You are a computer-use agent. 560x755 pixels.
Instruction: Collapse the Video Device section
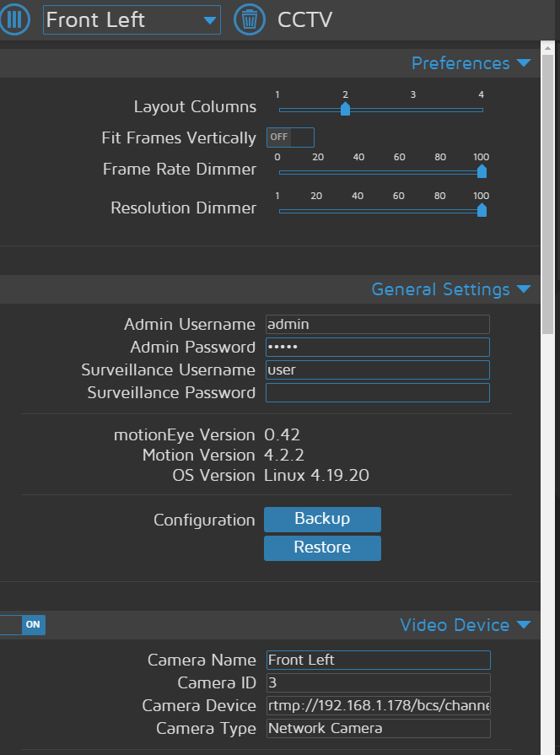pos(524,625)
